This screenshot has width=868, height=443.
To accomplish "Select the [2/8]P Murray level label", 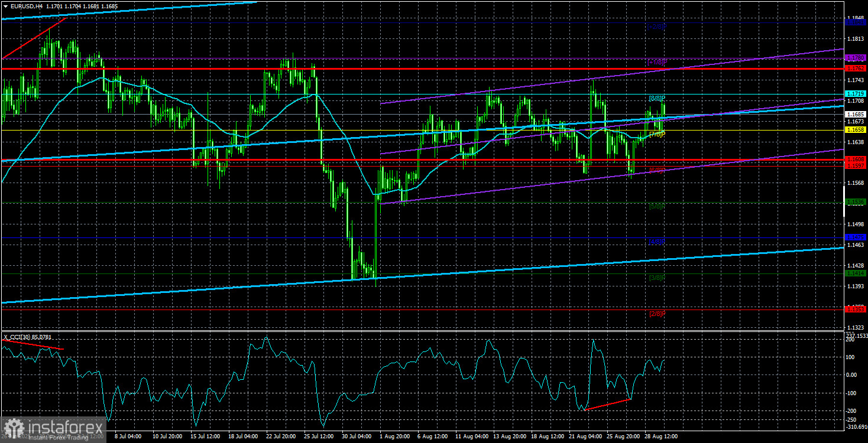I will 658,314.
